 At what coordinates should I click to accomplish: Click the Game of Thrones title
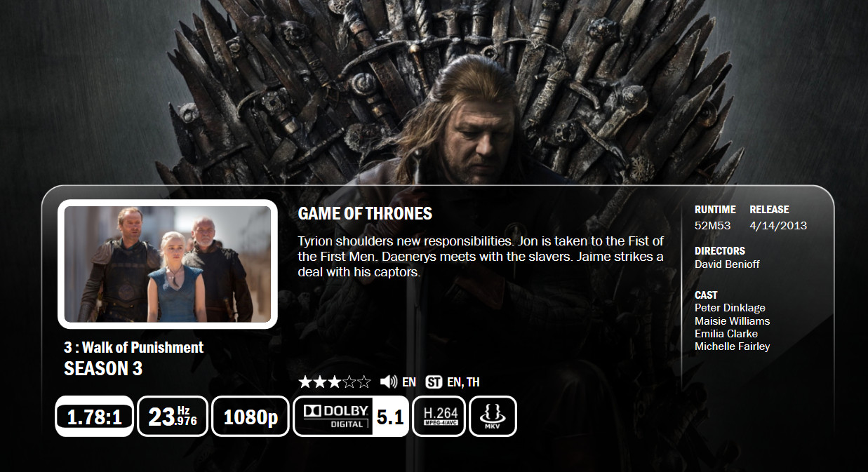[x=365, y=213]
